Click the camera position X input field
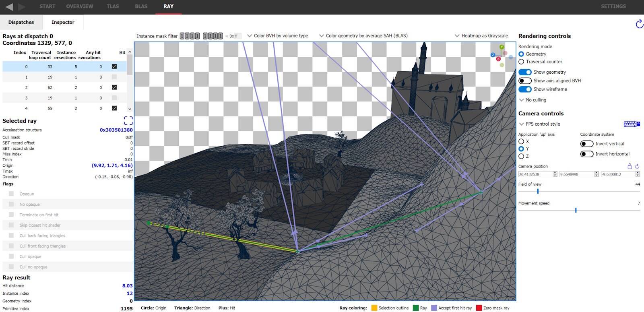Image resolution: width=644 pixels, height=312 pixels. [535, 174]
